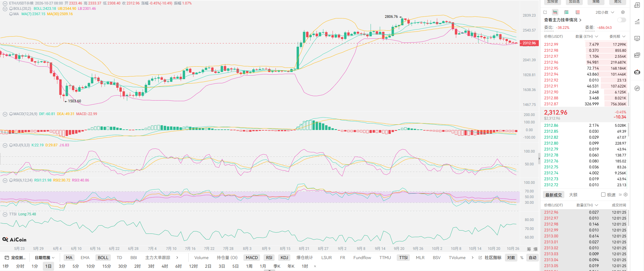
Task: Open order book 数量 (ETH) column dropdown
Action: (x=587, y=36)
